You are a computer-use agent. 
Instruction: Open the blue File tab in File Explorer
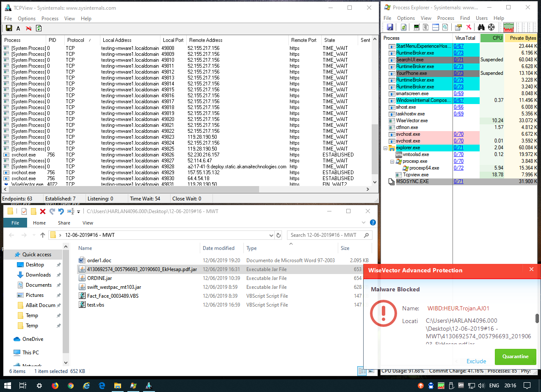15,223
